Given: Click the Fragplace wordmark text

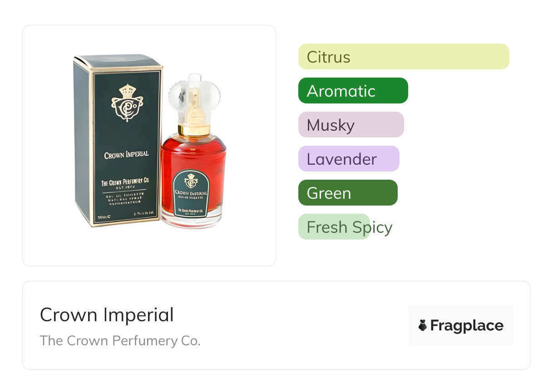Looking at the screenshot, I should 467,325.
